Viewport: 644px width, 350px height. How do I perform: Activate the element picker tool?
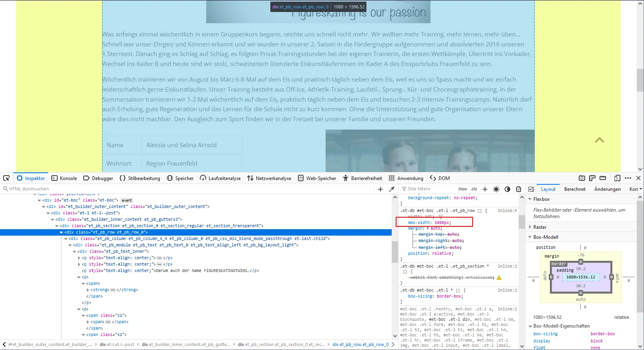(6, 178)
